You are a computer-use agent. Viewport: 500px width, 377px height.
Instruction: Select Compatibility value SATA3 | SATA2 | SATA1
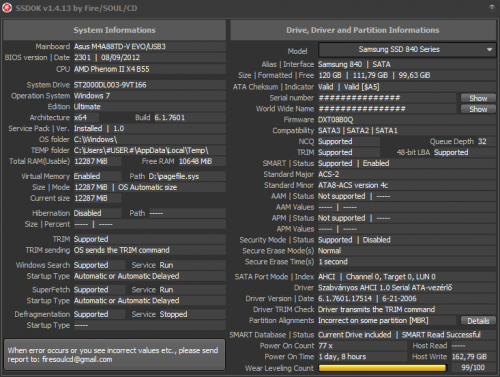(x=358, y=131)
